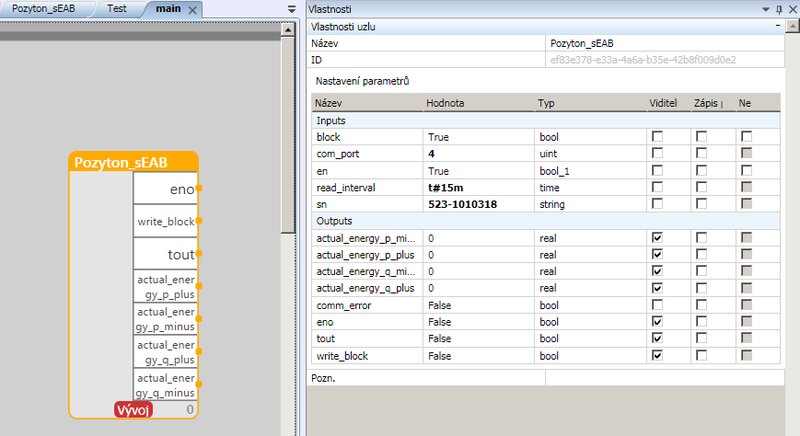
Task: Click the actual_energy_p_plus output connector dot
Action: (199, 286)
